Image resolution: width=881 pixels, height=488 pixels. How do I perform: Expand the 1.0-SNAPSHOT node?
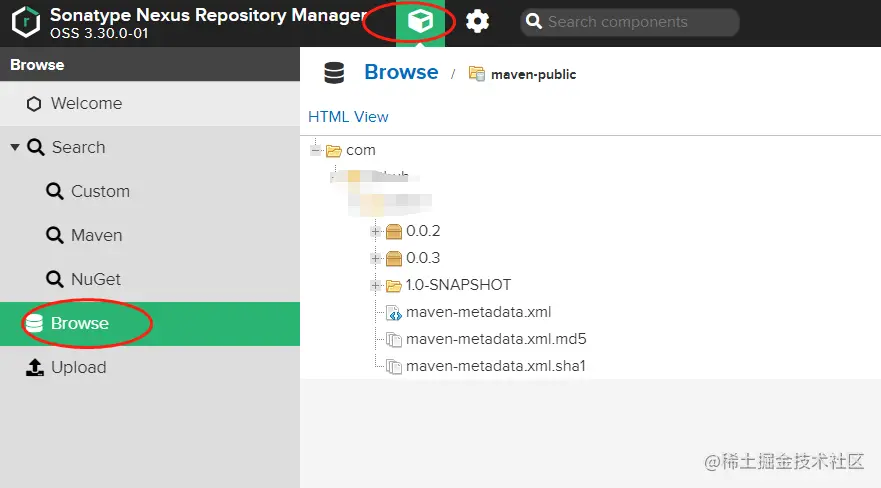376,285
